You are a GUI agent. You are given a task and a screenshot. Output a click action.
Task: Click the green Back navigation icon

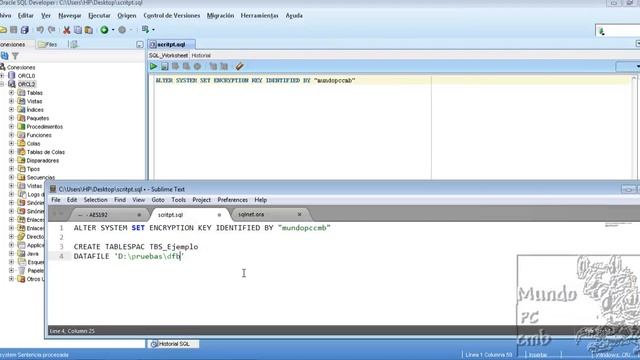pos(104,30)
